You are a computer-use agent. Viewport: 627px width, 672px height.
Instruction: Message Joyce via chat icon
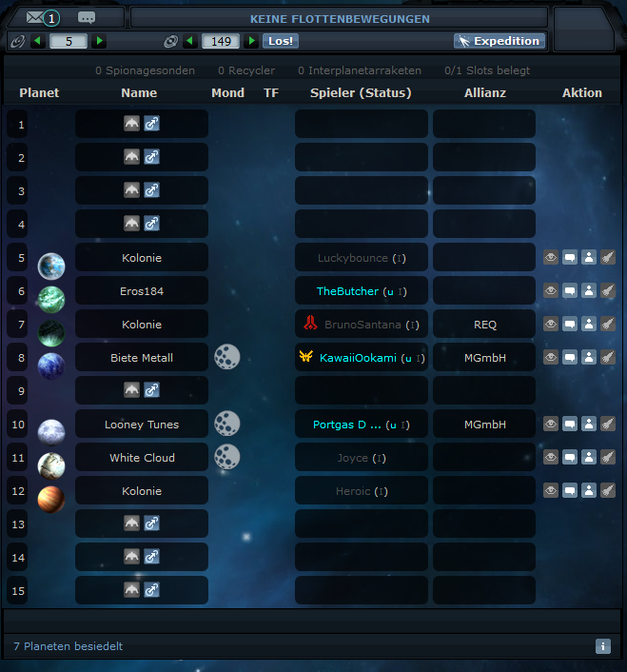coord(570,457)
